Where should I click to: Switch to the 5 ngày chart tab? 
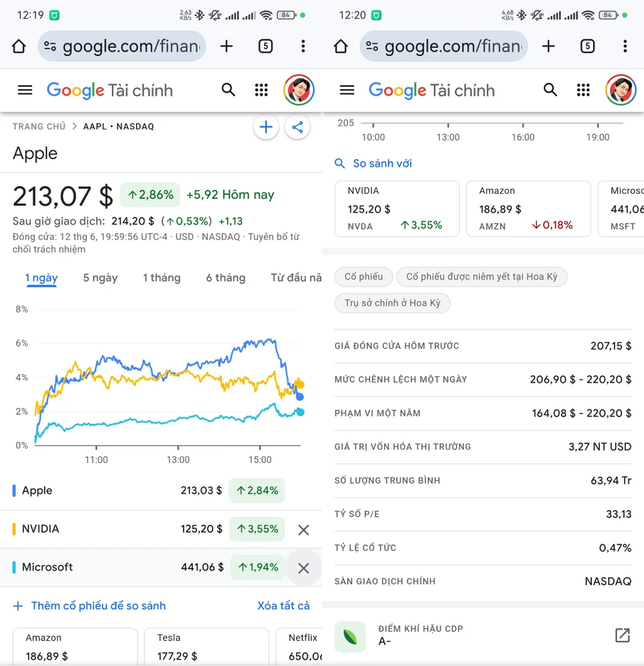pos(100,278)
